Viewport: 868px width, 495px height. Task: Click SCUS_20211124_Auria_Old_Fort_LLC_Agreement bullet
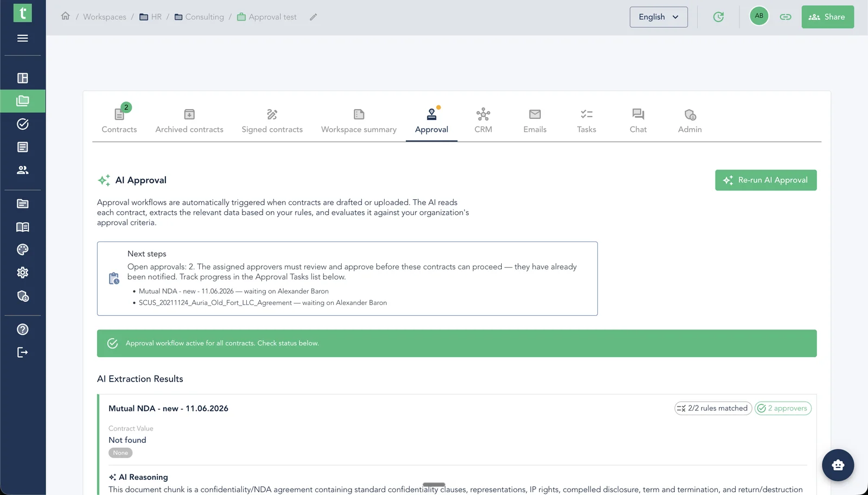pos(263,303)
